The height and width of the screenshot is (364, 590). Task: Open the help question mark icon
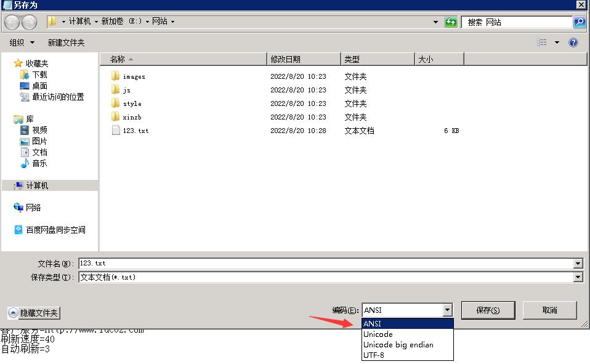click(x=573, y=42)
